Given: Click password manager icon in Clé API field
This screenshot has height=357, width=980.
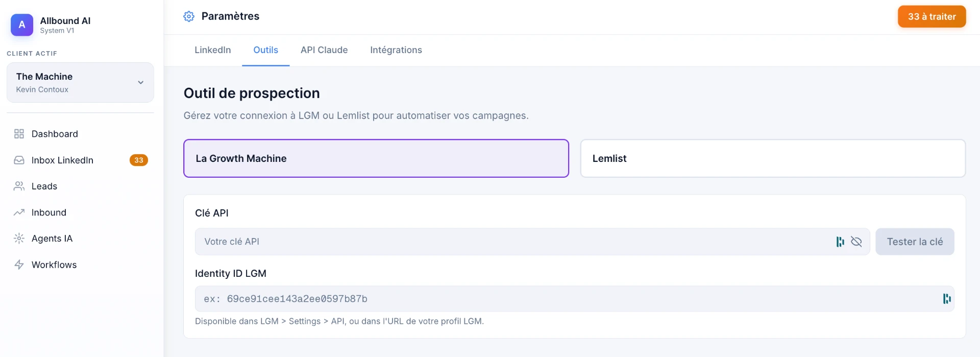Looking at the screenshot, I should 840,242.
